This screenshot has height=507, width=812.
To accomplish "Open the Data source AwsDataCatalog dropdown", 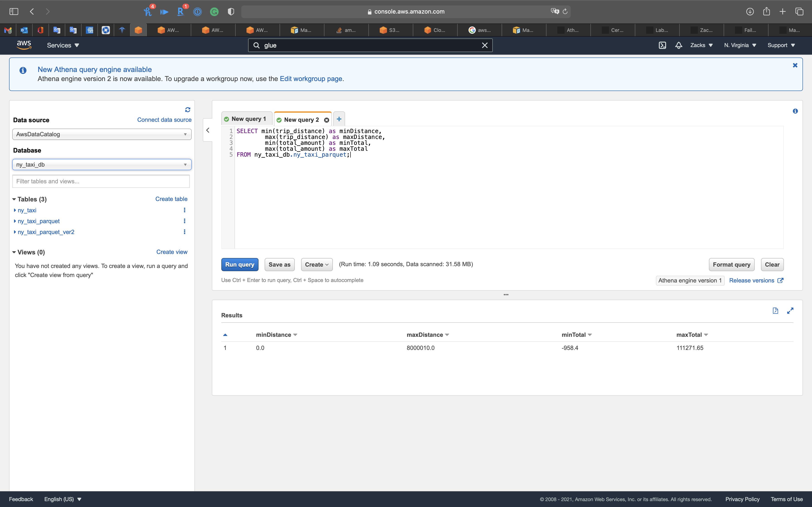I will coord(102,134).
